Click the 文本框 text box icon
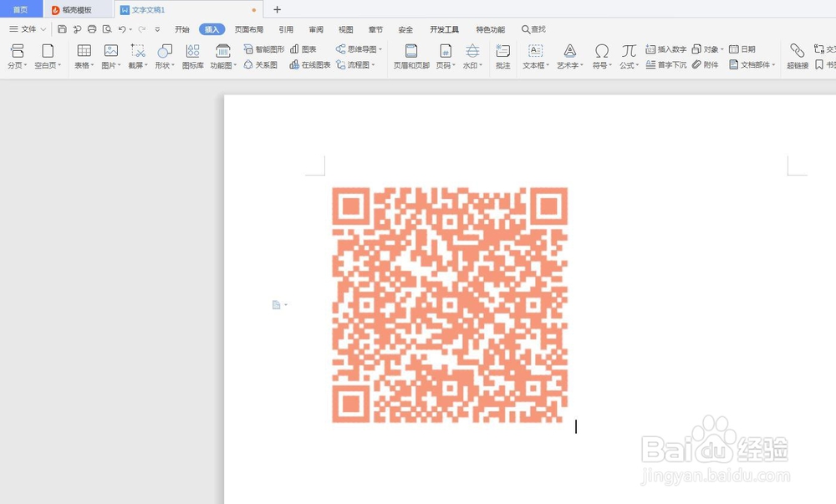Viewport: 836px width, 504px height. pos(535,51)
